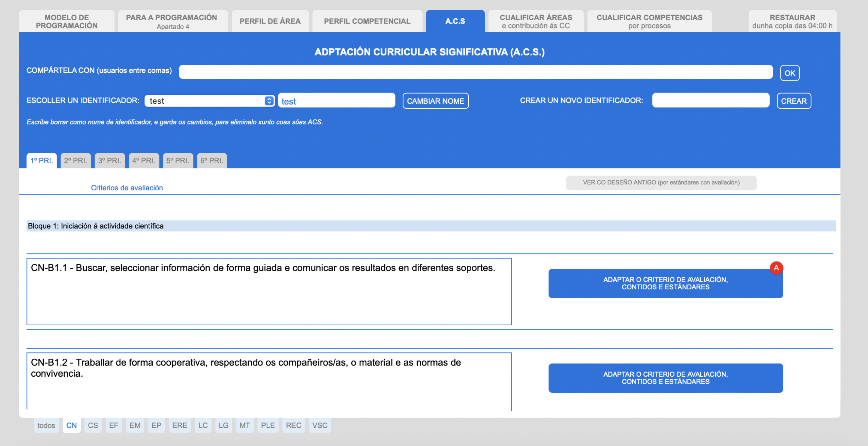Select the 3º PRI. grade tab
868x446 pixels.
[x=109, y=161]
